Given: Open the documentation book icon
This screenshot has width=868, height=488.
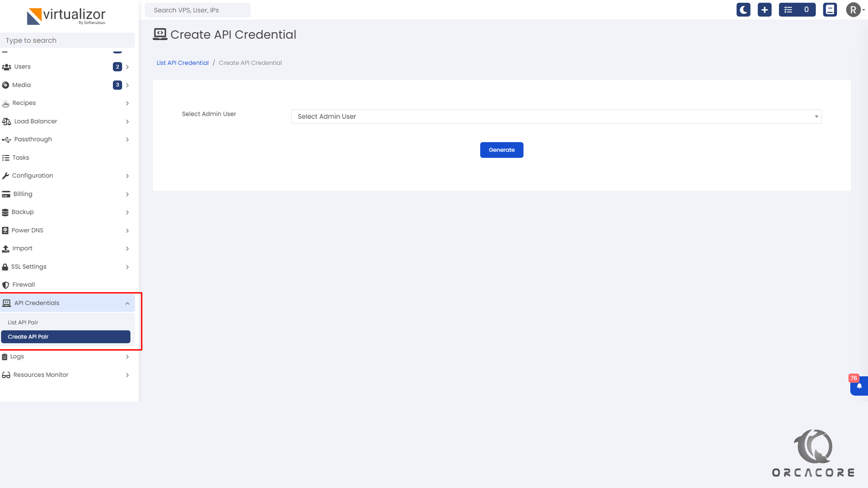Looking at the screenshot, I should pyautogui.click(x=830, y=9).
